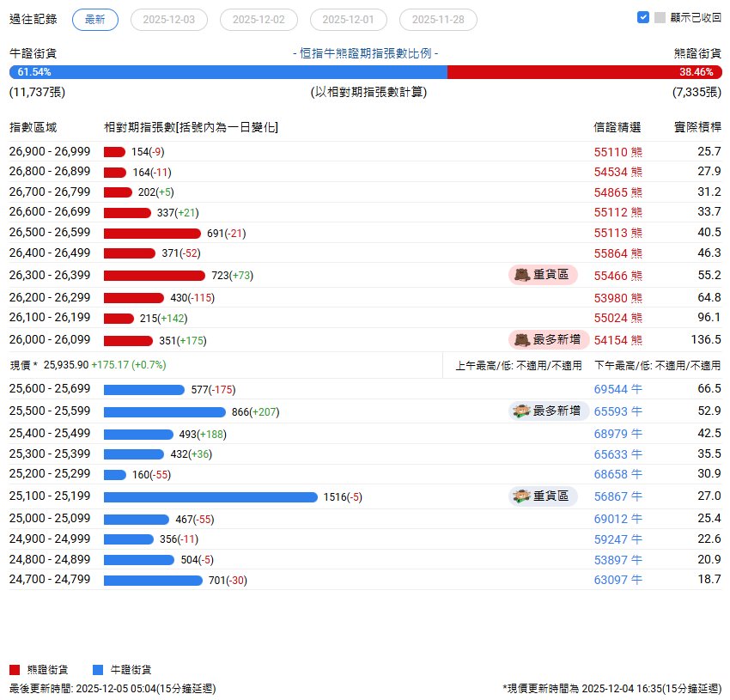Open bear warrant 54534
This screenshot has width=730, height=700.
[x=617, y=172]
